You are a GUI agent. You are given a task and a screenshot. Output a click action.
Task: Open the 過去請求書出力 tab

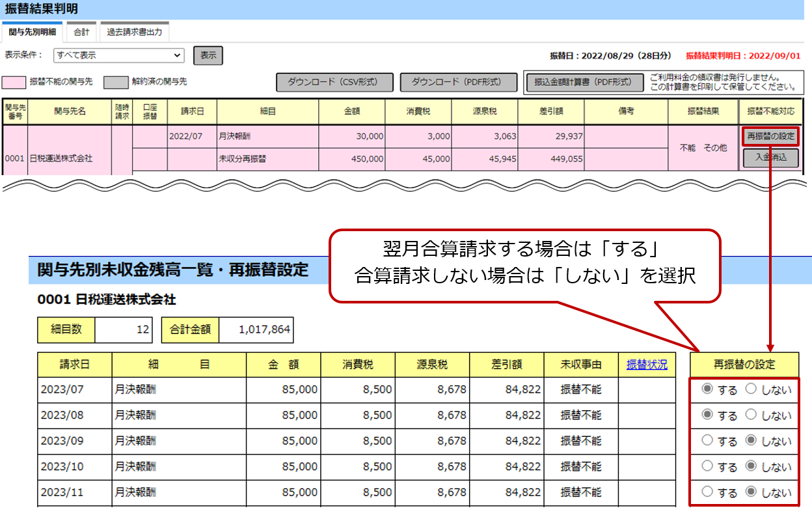[x=135, y=32]
